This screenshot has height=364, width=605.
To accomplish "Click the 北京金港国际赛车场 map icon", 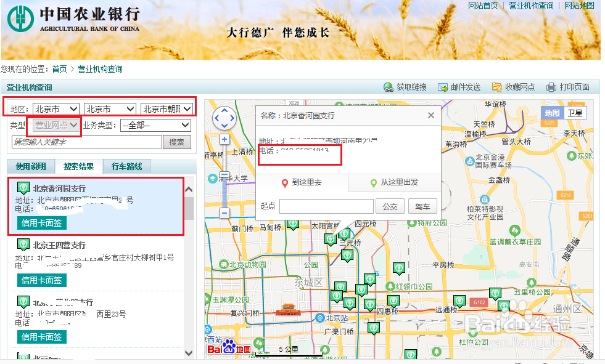I will (x=469, y=161).
